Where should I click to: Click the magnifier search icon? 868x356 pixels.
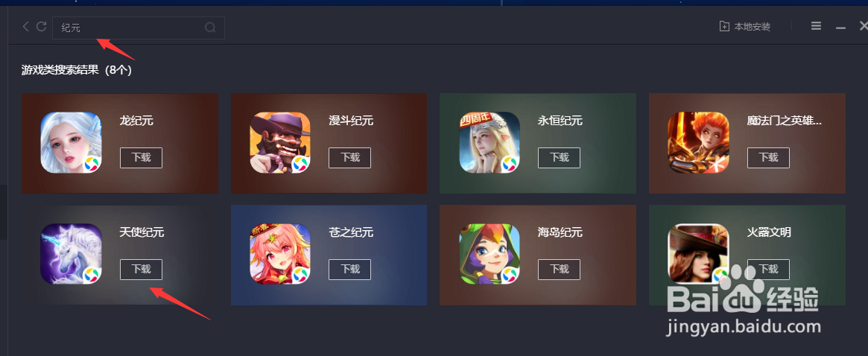click(210, 28)
